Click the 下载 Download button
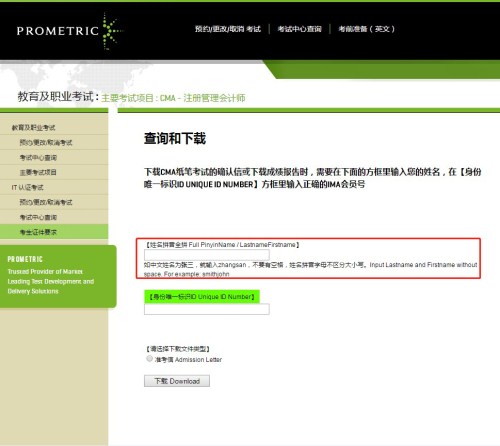Screen dimensions: 500x446 [177, 381]
